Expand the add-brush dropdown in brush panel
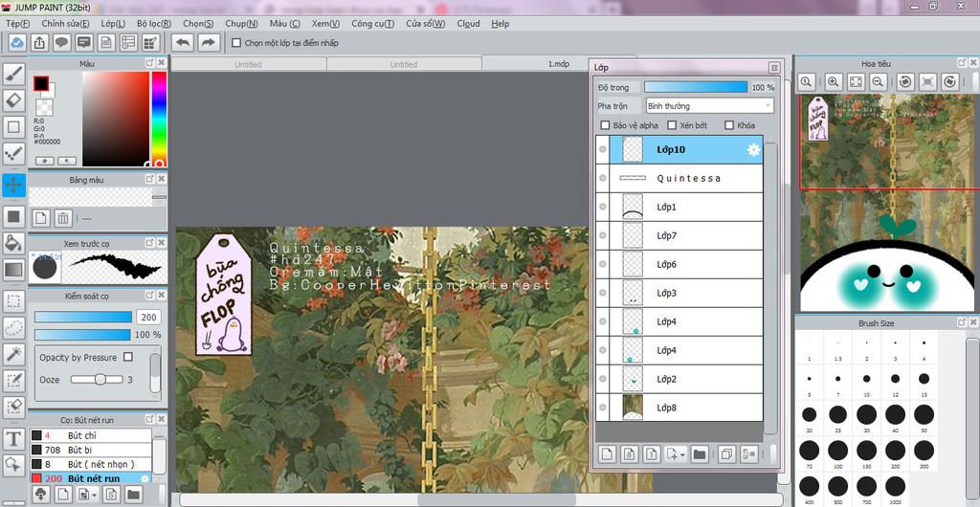The image size is (980, 507). [x=95, y=496]
